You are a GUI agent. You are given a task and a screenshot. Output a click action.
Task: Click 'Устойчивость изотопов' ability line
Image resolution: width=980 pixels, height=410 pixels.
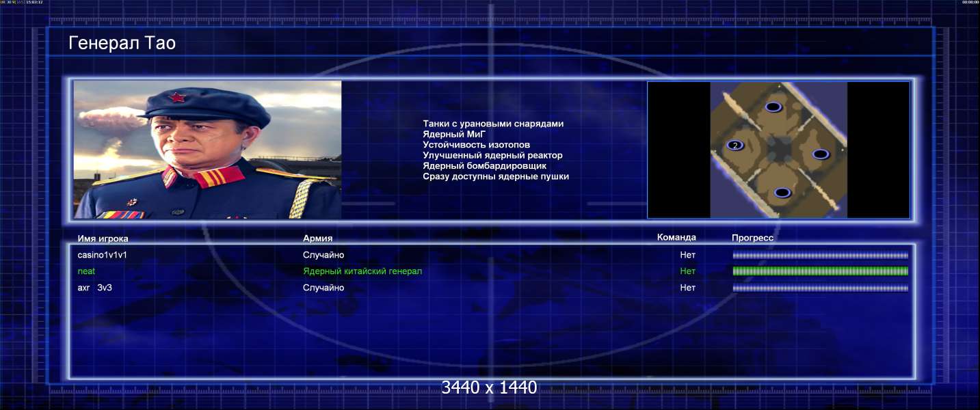(x=476, y=145)
